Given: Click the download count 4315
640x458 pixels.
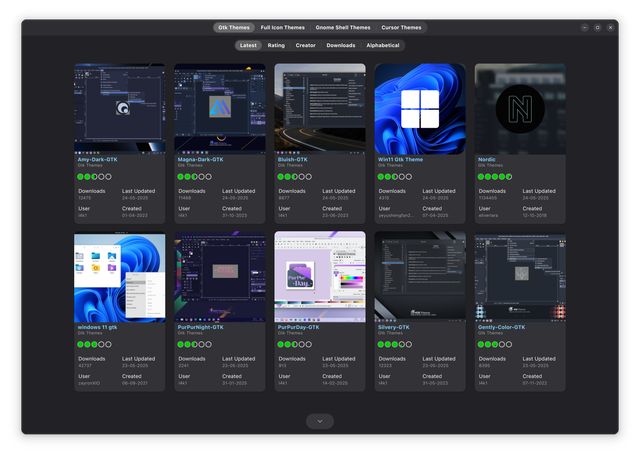Looking at the screenshot, I should [384, 198].
